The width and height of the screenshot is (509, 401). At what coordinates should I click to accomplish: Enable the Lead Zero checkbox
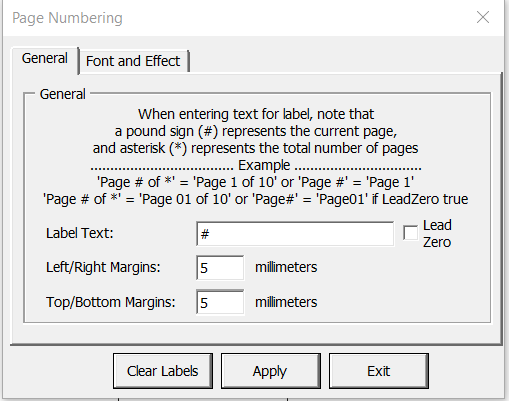pos(410,233)
